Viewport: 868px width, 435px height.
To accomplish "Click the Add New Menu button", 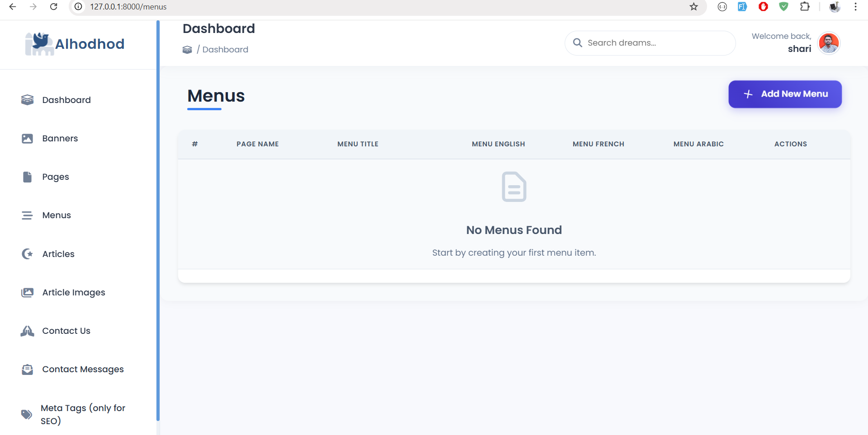I will pos(785,94).
